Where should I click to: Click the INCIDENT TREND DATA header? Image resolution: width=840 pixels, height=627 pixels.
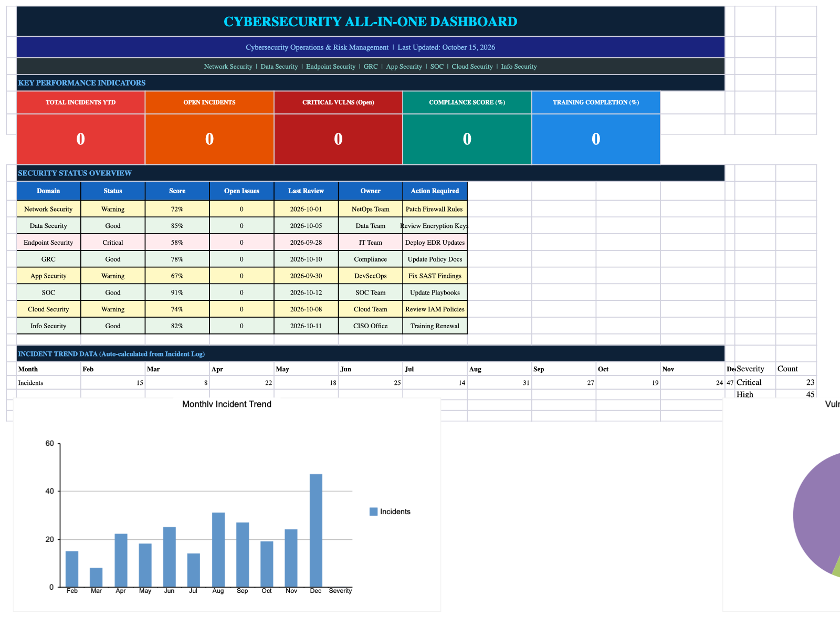[x=370, y=354]
